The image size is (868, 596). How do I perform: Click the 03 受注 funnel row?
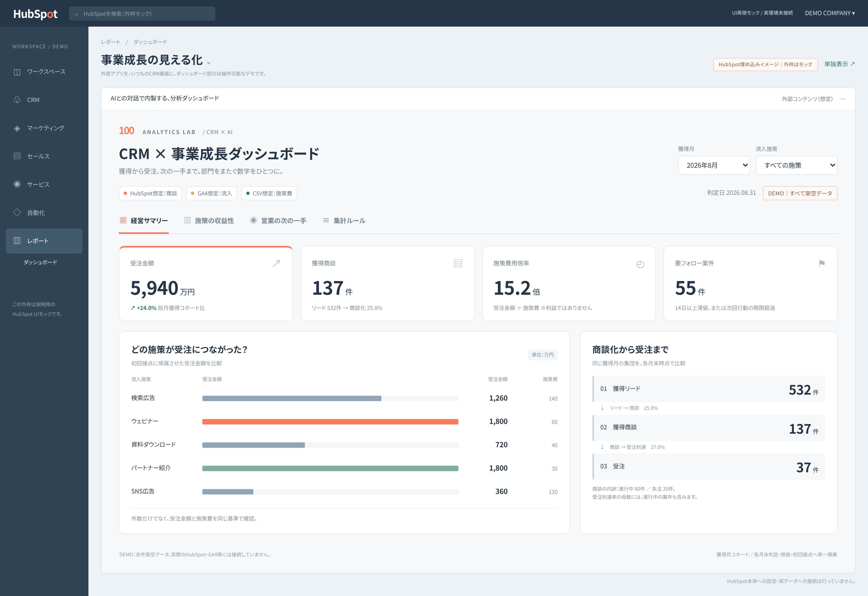[x=709, y=466]
